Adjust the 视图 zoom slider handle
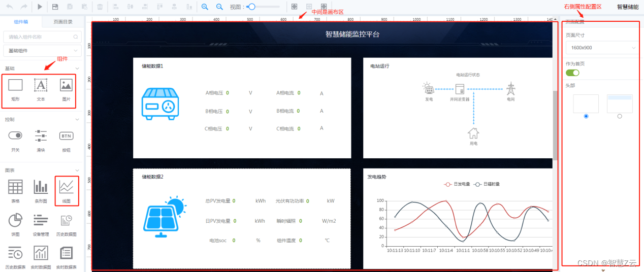The width and height of the screenshot is (644, 272). [x=251, y=7]
